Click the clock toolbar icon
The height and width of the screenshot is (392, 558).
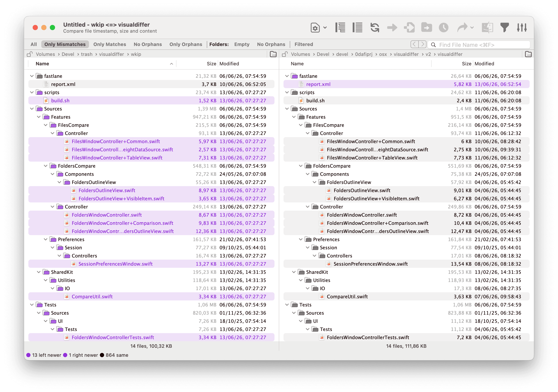point(443,28)
